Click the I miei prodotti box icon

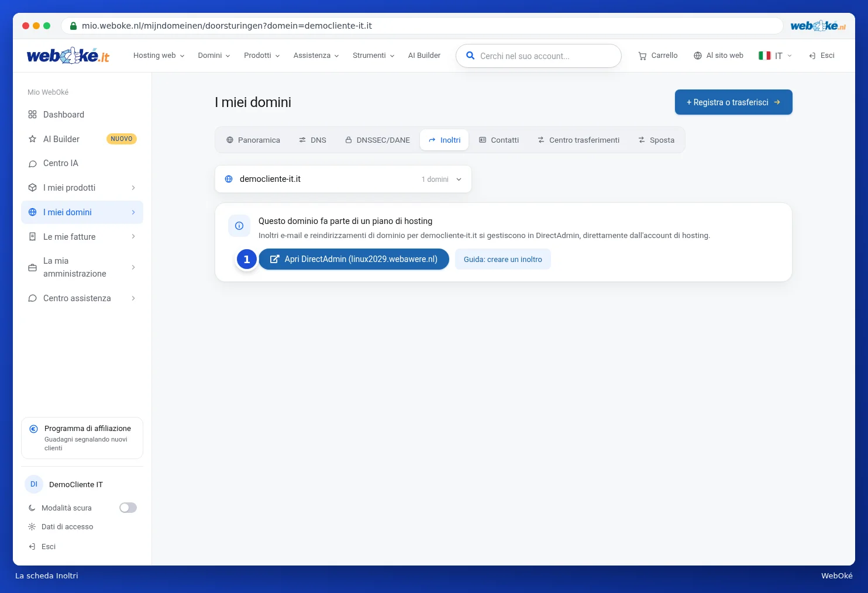[33, 188]
